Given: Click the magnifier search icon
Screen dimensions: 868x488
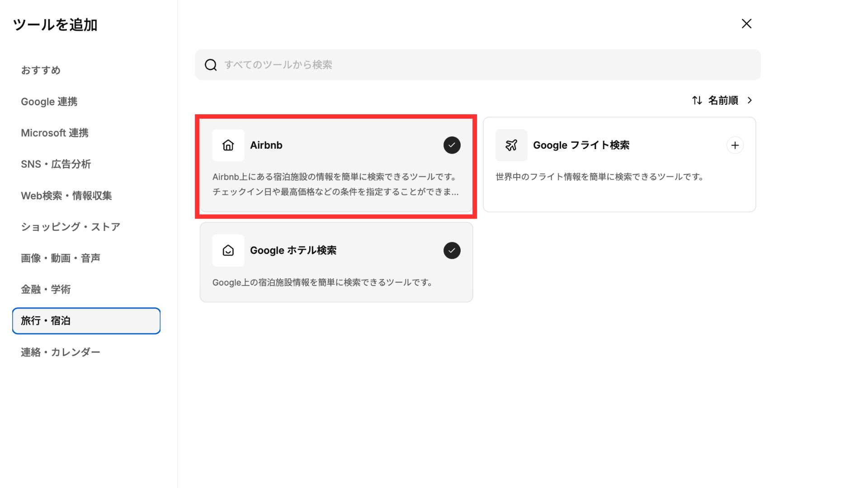Looking at the screenshot, I should [x=211, y=65].
